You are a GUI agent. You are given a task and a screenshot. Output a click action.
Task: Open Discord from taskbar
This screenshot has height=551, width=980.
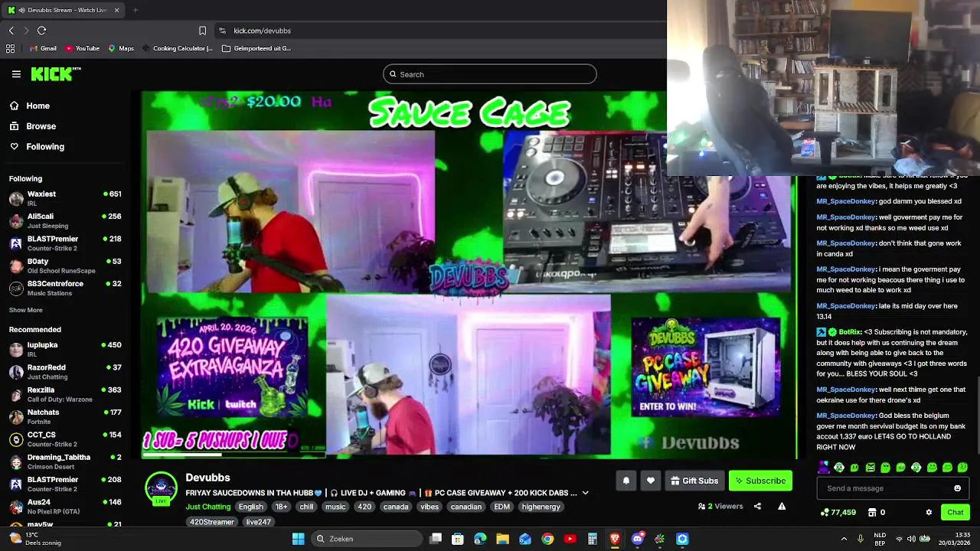[637, 539]
